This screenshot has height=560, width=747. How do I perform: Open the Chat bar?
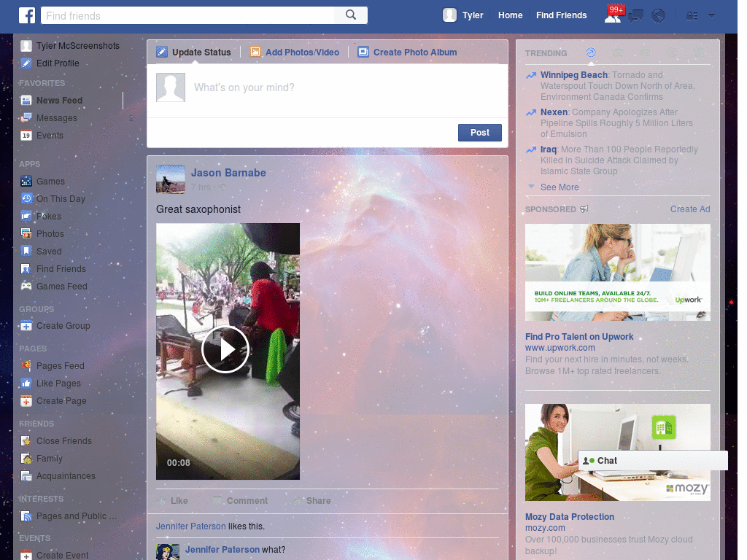653,461
